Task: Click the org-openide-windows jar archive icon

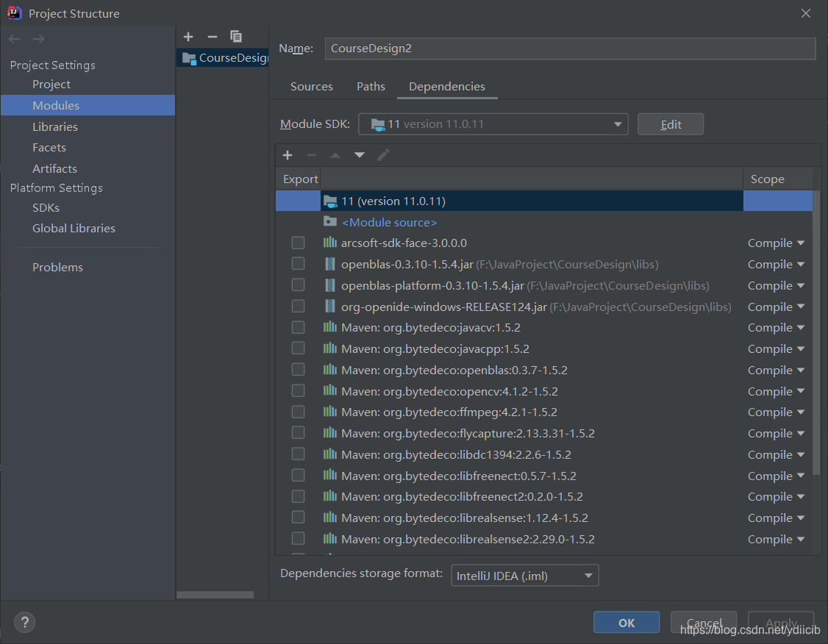Action: click(330, 307)
